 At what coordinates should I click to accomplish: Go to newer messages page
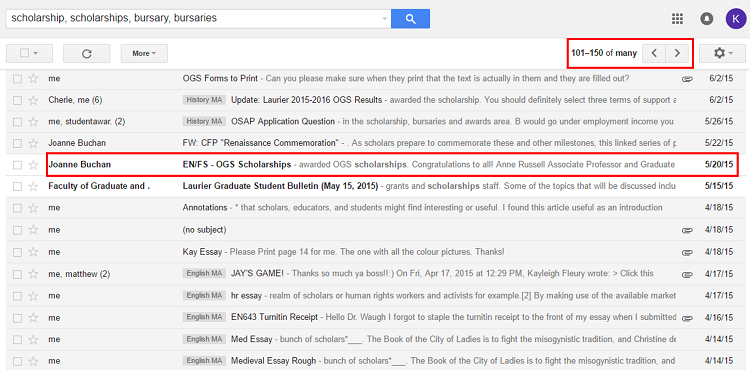point(654,54)
